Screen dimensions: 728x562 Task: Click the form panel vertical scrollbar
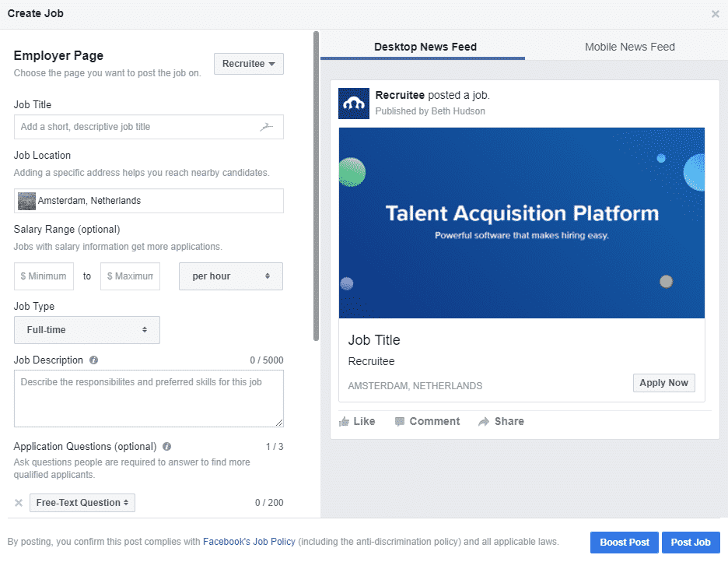click(x=317, y=186)
